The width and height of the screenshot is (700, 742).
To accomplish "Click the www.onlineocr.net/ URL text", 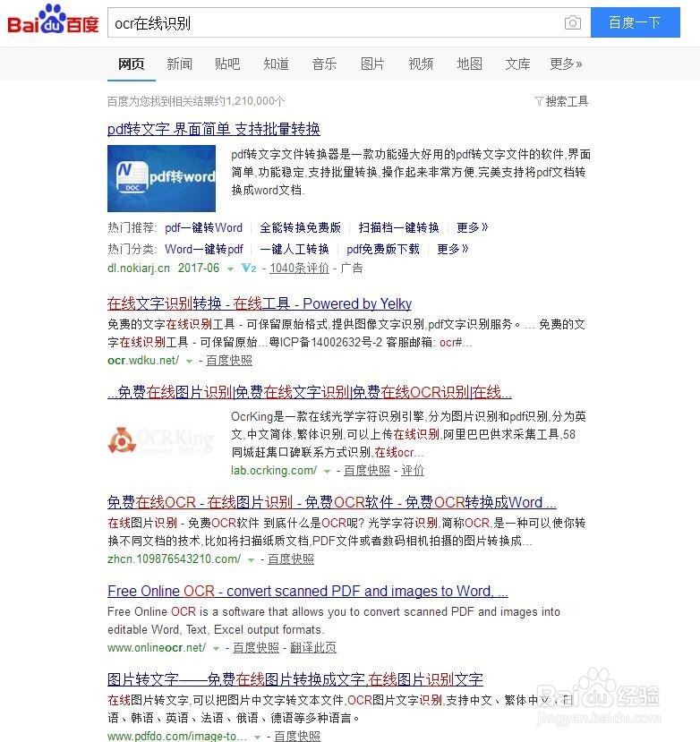I will click(156, 647).
